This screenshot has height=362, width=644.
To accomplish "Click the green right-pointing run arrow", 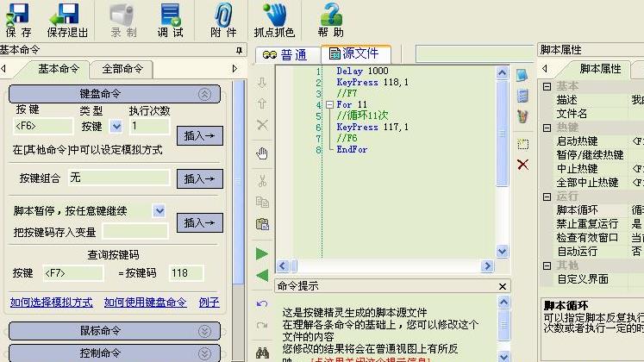I will 261,253.
